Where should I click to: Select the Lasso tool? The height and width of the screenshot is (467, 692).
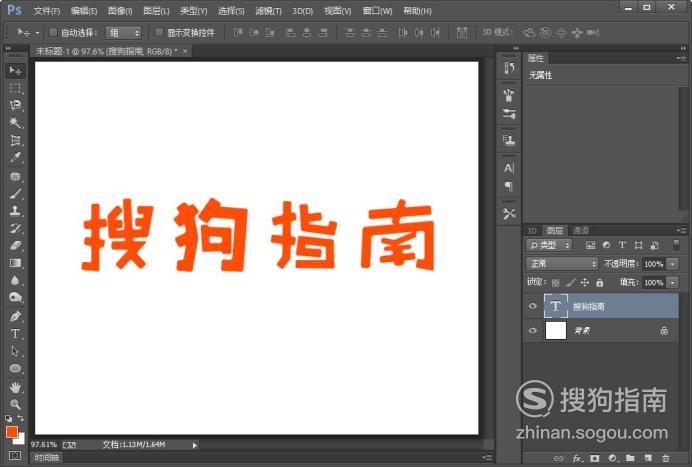click(15, 105)
